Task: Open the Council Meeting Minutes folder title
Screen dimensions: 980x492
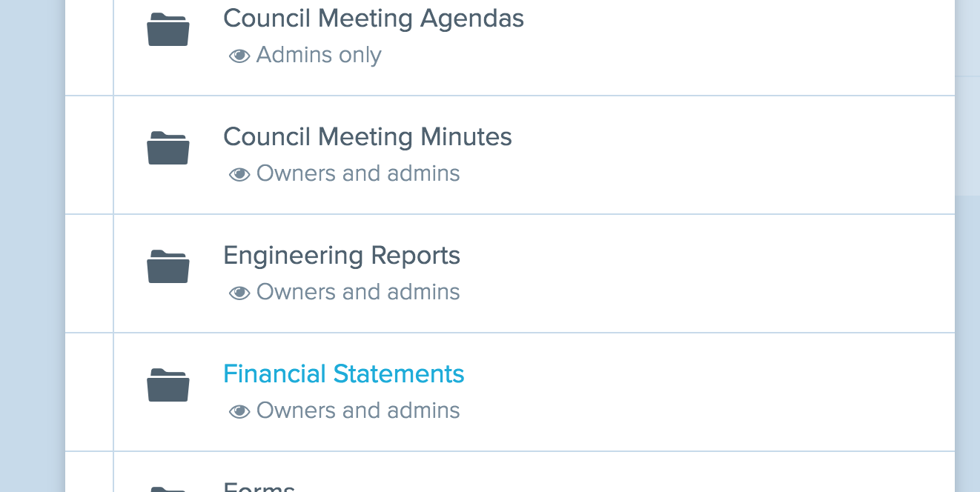Action: [x=368, y=137]
